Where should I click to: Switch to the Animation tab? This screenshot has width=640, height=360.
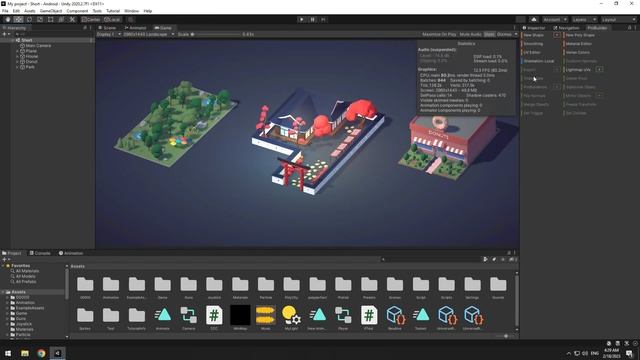coord(71,253)
